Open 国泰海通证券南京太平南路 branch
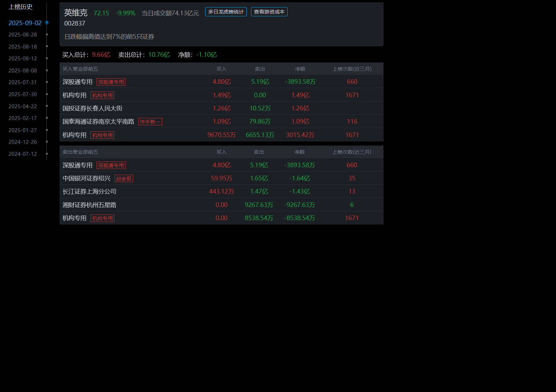556x392 pixels. point(98,121)
